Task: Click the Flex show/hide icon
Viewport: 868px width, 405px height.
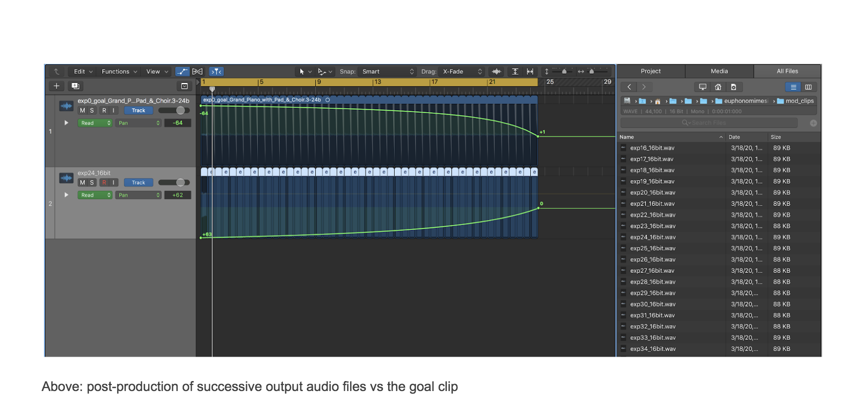Action: [x=198, y=72]
